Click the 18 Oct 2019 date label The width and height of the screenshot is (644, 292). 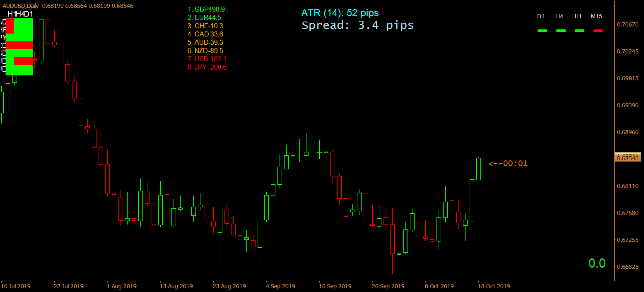pyautogui.click(x=494, y=286)
